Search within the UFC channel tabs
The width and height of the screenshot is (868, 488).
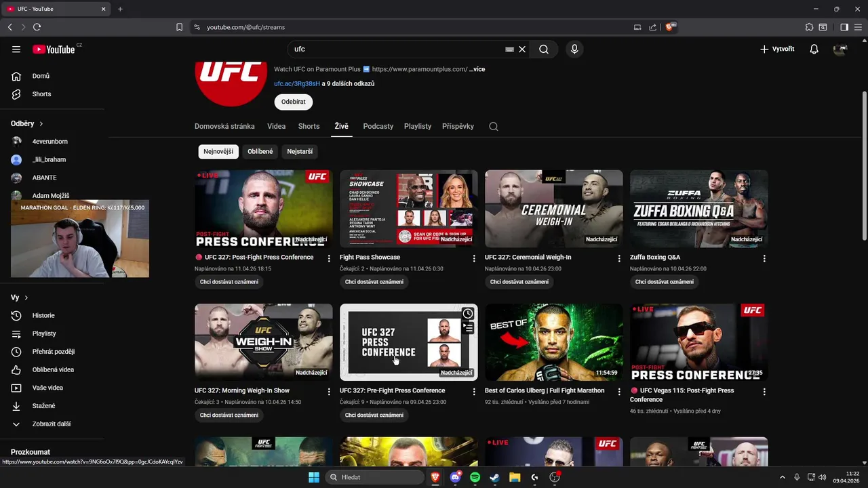click(x=494, y=127)
